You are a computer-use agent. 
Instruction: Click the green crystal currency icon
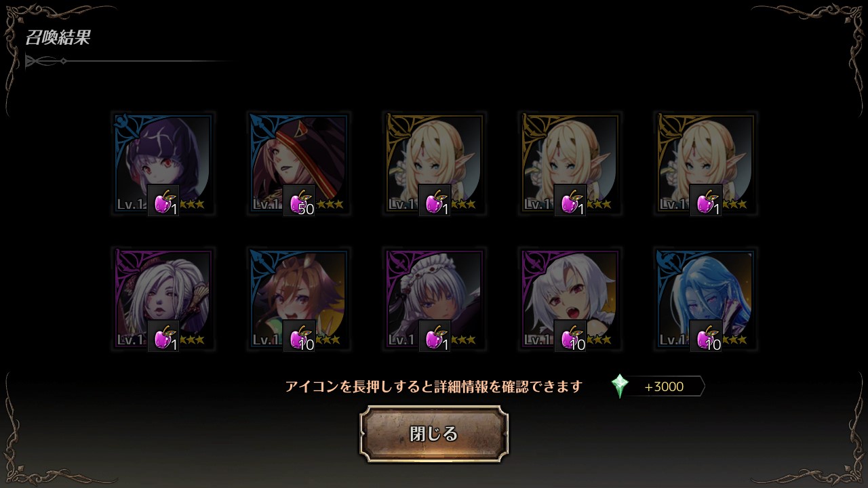tap(620, 386)
